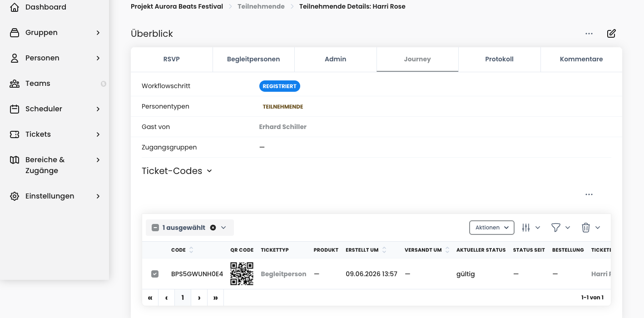Viewport: 644px width, 318px height.
Task: Switch to the Kommentare tab
Action: coord(581,60)
